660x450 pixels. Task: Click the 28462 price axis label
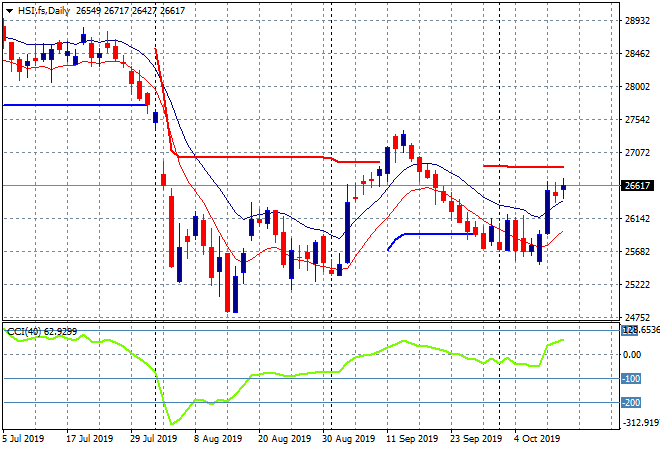[x=637, y=53]
